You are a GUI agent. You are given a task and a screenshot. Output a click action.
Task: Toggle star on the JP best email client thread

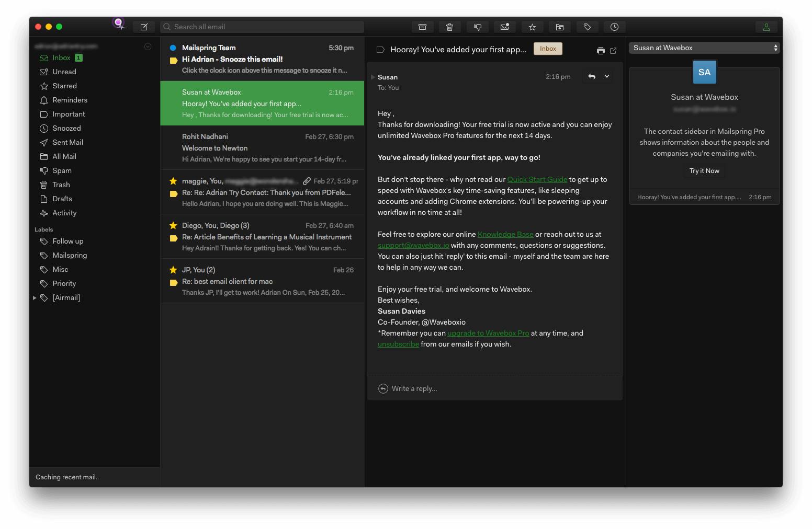[x=173, y=270]
